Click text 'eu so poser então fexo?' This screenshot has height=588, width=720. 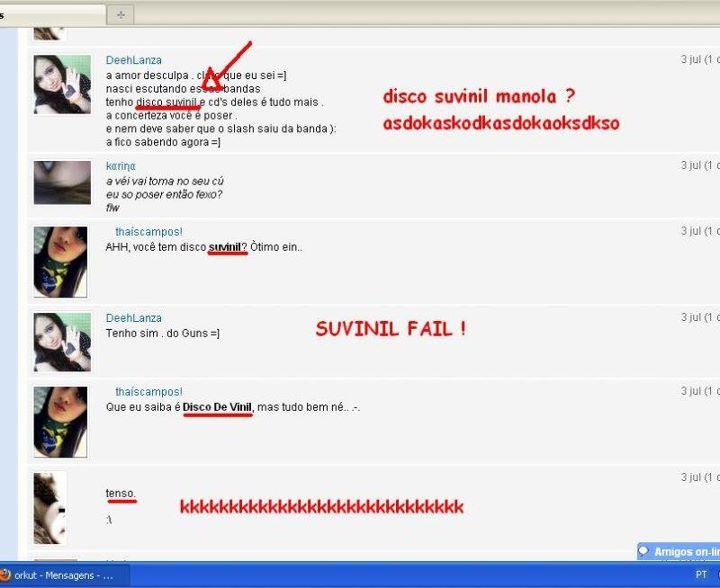click(164, 195)
